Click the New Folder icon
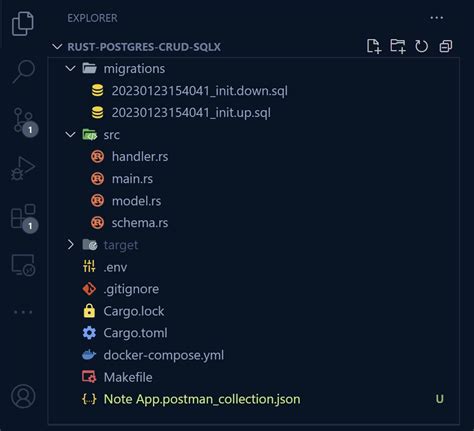 [398, 46]
